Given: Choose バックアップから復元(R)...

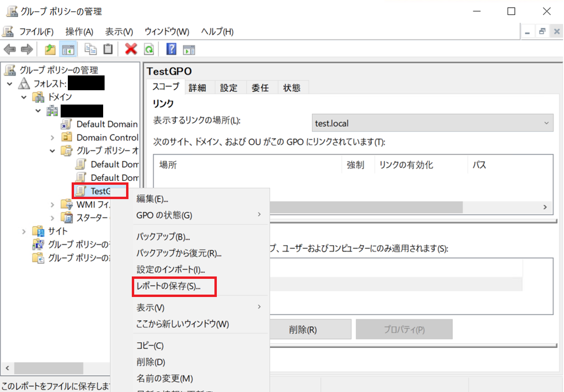Looking at the screenshot, I should 201,253.
